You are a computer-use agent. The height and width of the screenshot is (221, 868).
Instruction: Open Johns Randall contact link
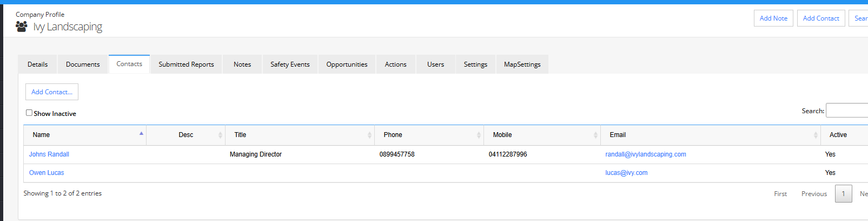(49, 154)
